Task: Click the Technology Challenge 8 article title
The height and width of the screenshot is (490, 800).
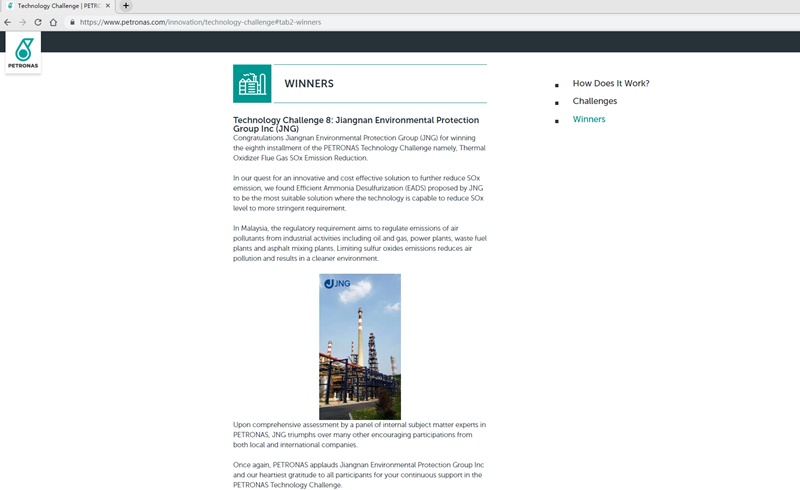Action: (355, 124)
